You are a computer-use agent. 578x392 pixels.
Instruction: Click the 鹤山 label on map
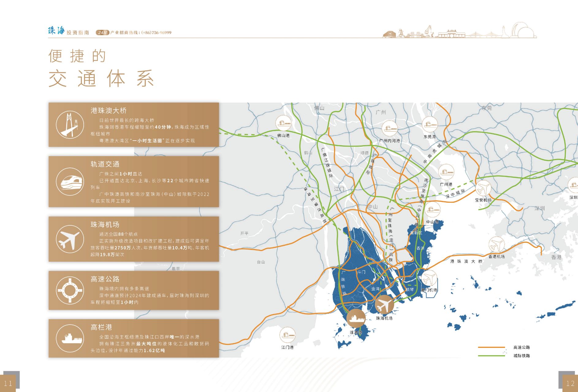coord(308,153)
